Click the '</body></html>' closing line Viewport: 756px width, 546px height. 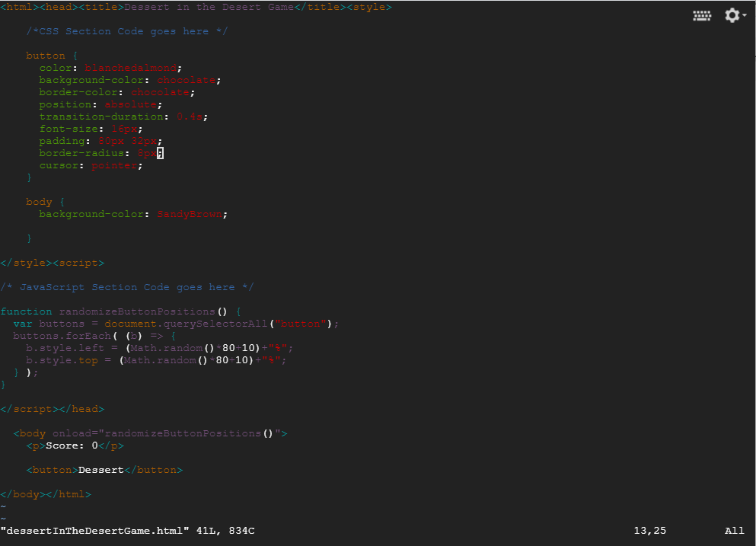click(x=46, y=494)
